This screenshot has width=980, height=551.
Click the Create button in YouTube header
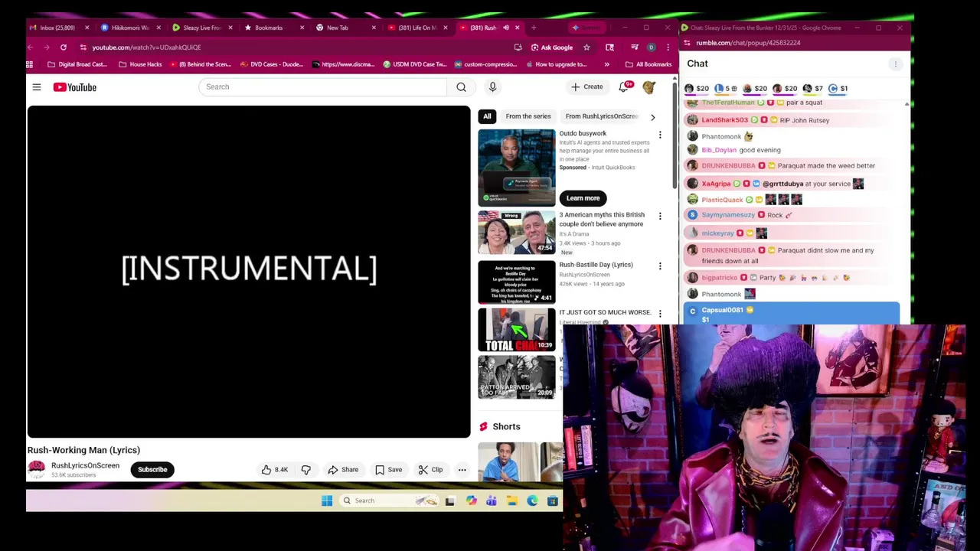click(x=587, y=87)
